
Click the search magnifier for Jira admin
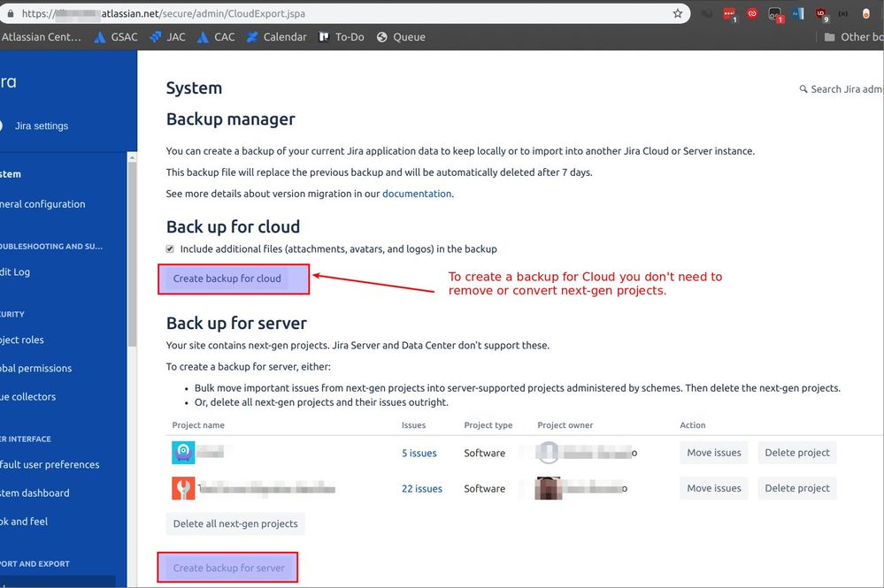point(803,89)
